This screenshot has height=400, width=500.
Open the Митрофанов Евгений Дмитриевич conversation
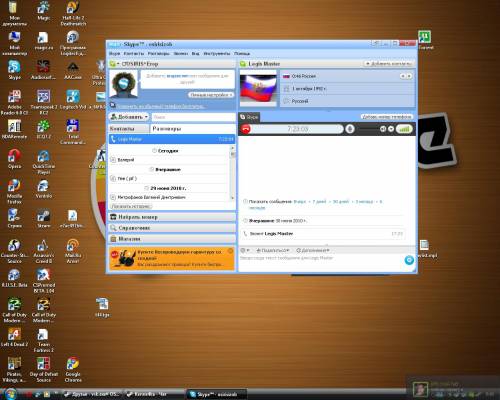[x=169, y=197]
